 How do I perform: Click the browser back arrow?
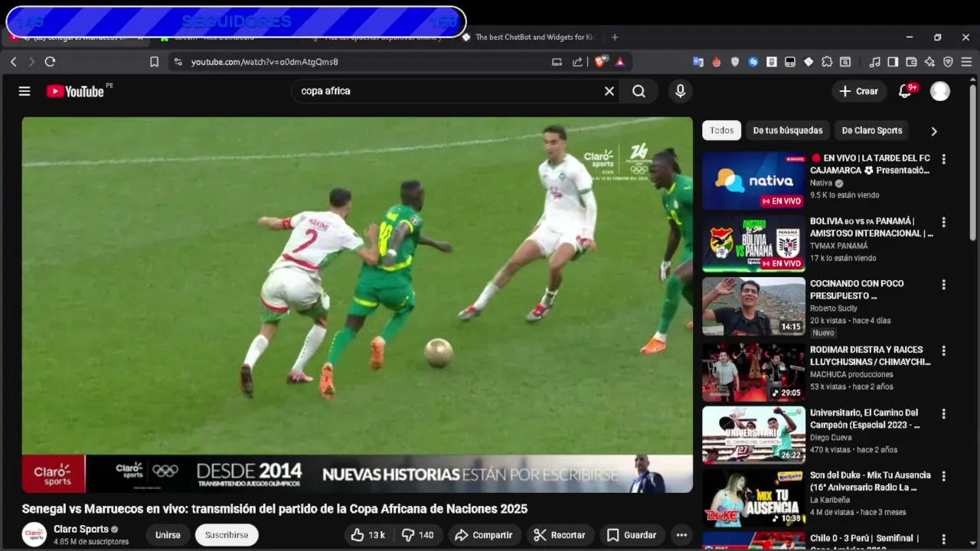13,62
